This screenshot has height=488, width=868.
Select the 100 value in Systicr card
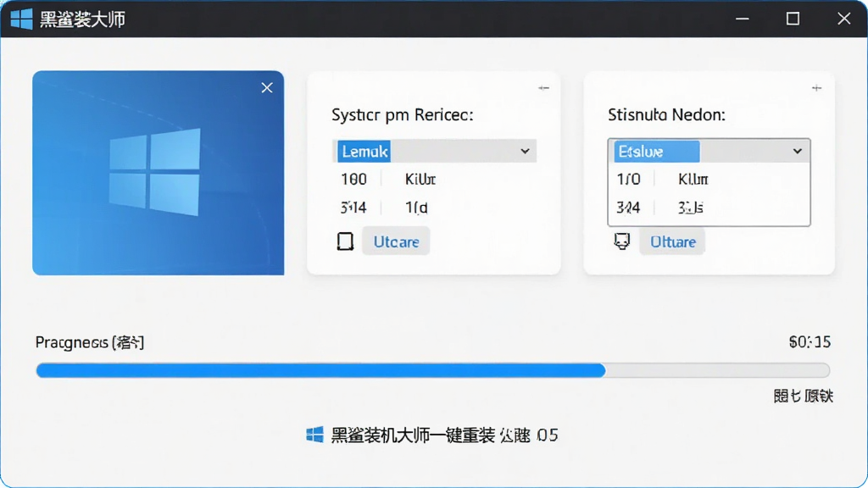[353, 180]
